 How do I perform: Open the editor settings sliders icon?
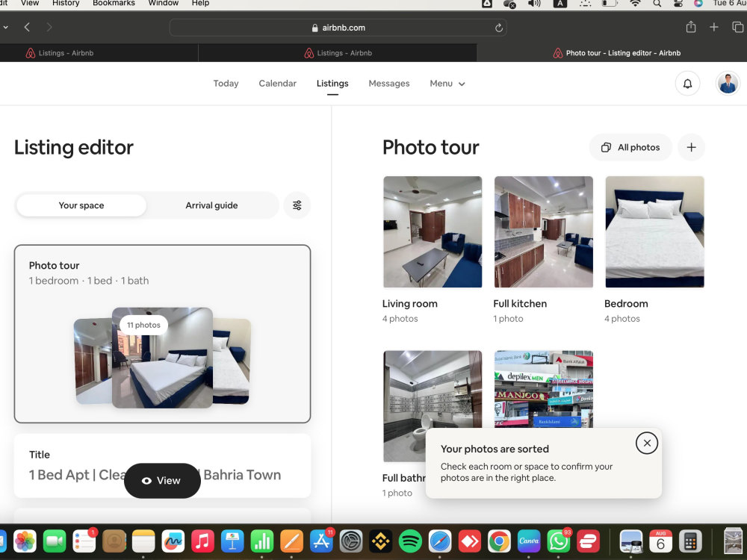(297, 205)
